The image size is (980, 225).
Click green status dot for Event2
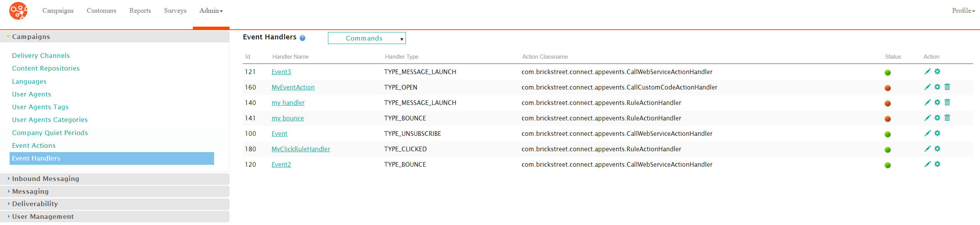(888, 165)
